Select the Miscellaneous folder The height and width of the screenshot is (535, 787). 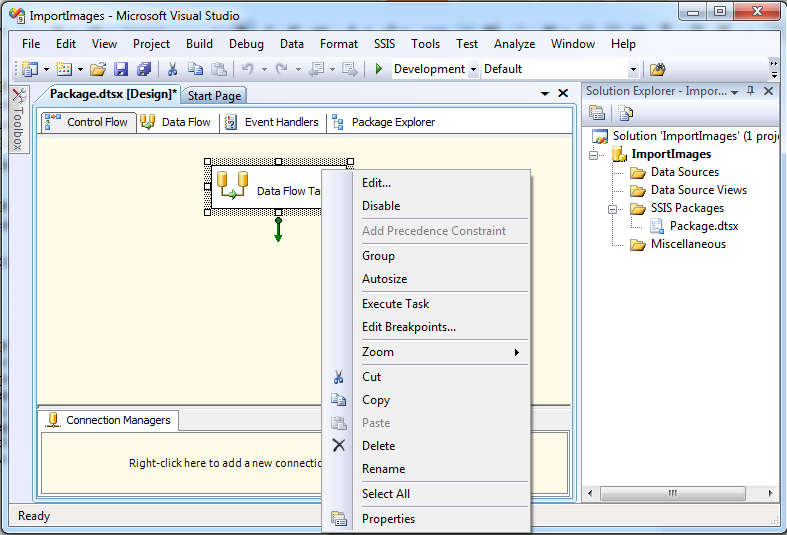678,244
